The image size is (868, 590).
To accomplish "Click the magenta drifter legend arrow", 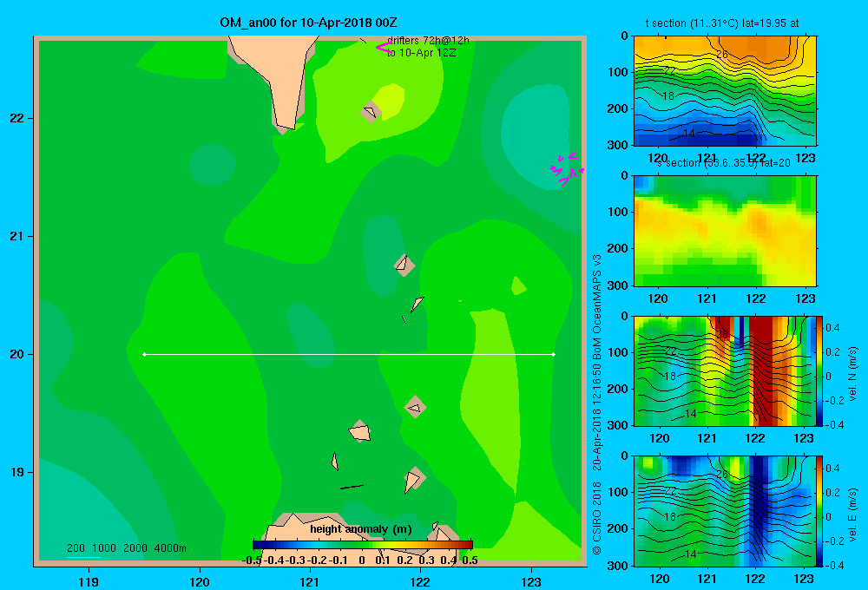I will pyautogui.click(x=383, y=48).
